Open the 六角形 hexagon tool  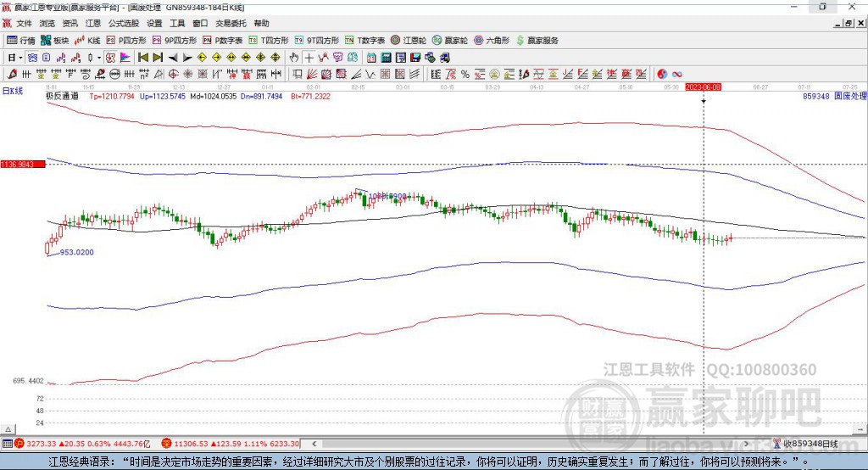[492, 41]
